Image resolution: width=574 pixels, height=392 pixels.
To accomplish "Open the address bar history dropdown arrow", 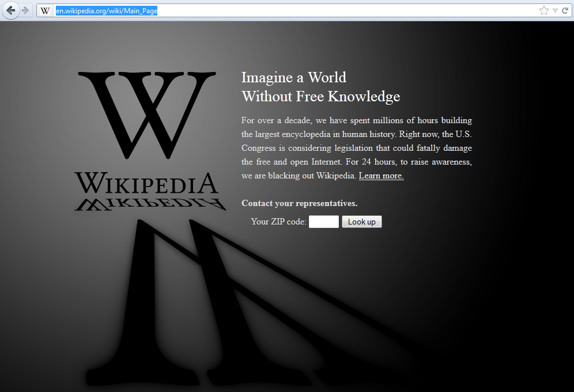I will [x=555, y=10].
